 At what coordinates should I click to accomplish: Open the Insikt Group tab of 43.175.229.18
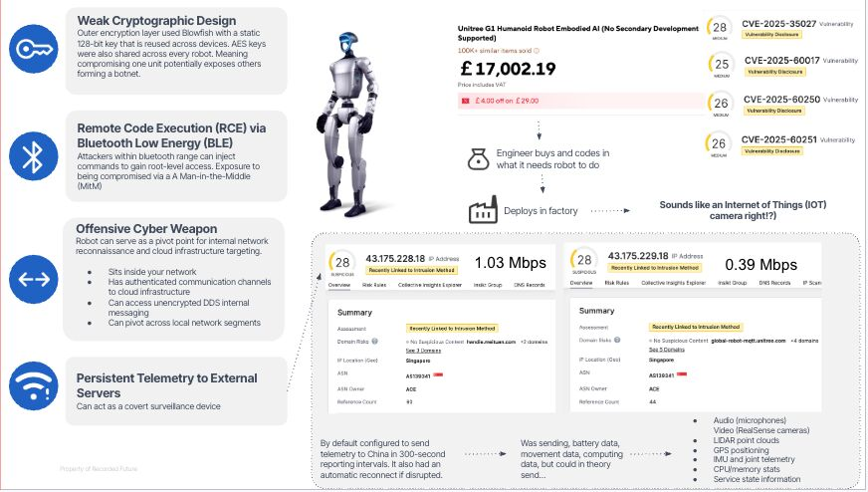(x=732, y=283)
